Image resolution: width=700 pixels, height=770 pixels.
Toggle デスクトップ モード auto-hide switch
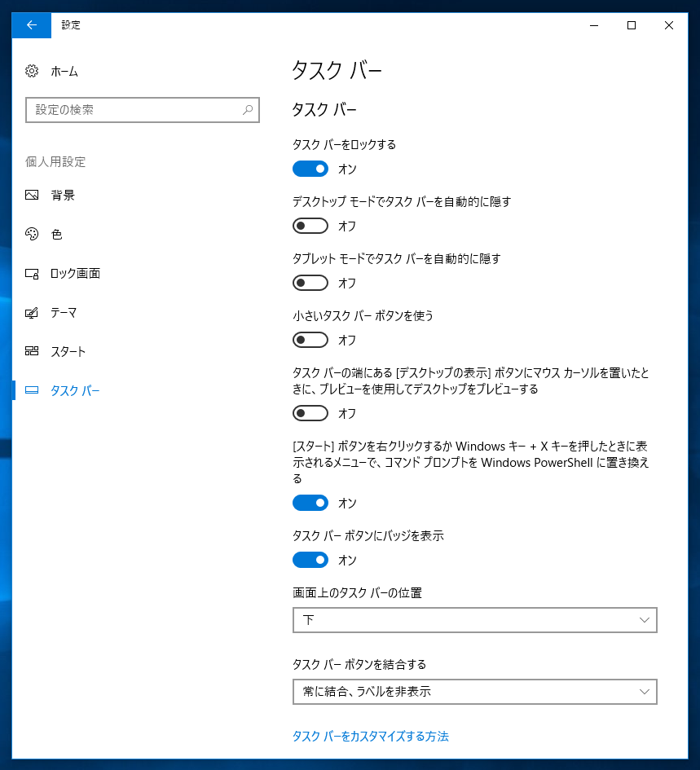(310, 226)
